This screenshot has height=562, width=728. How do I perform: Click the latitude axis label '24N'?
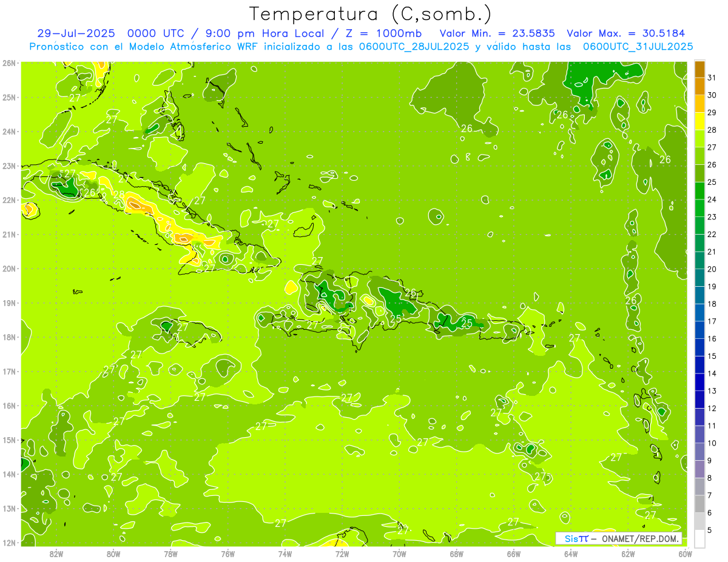coord(8,132)
